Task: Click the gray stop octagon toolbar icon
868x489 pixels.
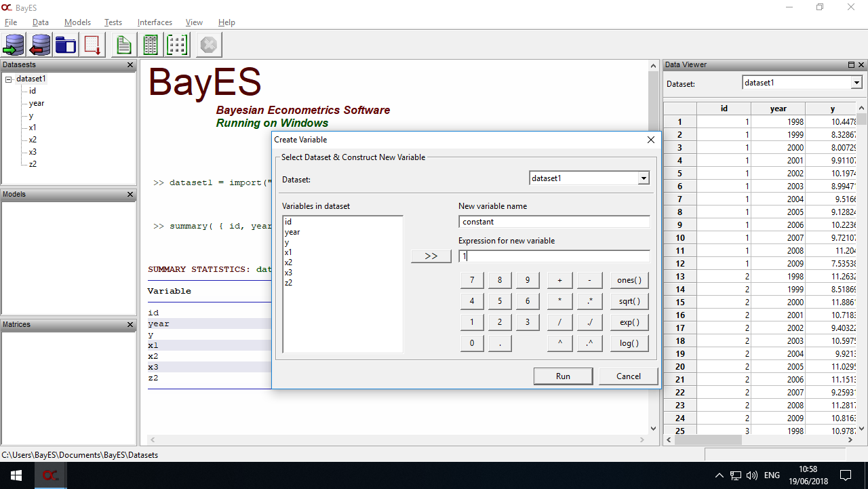Action: (209, 45)
